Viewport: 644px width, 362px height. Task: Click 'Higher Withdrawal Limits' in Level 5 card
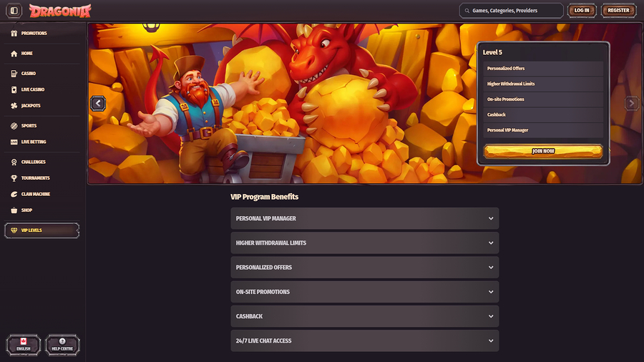point(511,84)
